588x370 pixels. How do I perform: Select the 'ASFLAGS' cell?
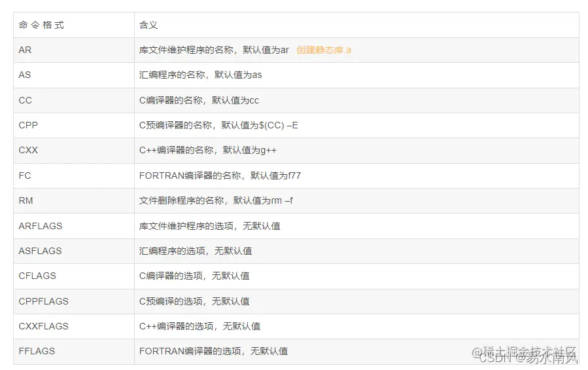click(x=74, y=251)
